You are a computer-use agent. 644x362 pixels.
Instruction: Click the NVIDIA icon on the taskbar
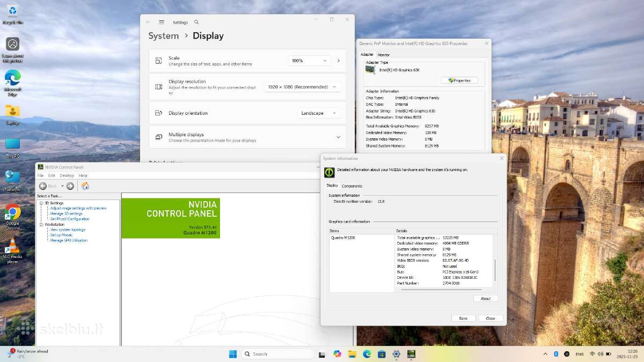coord(411,354)
